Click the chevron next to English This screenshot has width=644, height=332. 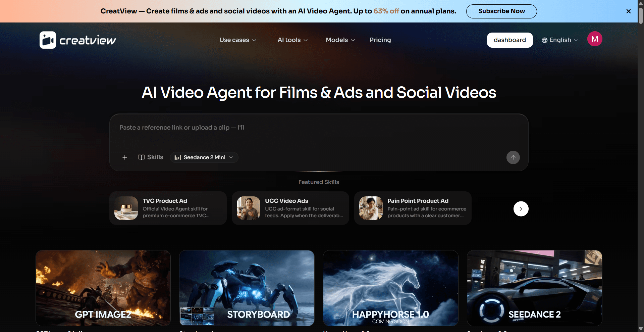click(x=576, y=40)
